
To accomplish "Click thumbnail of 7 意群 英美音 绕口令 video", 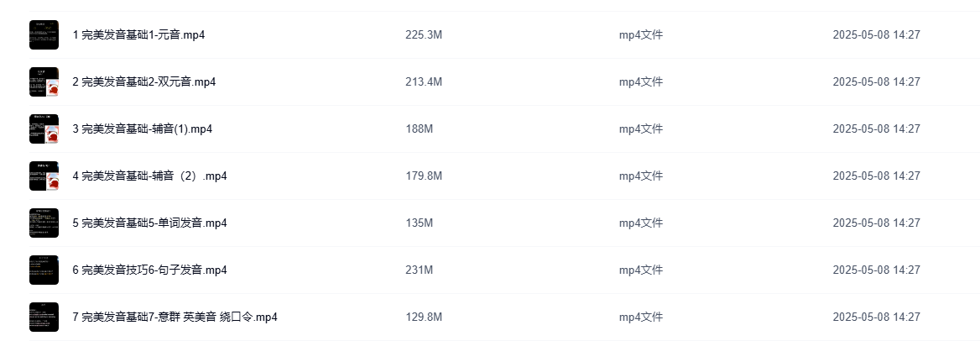I will 44,317.
